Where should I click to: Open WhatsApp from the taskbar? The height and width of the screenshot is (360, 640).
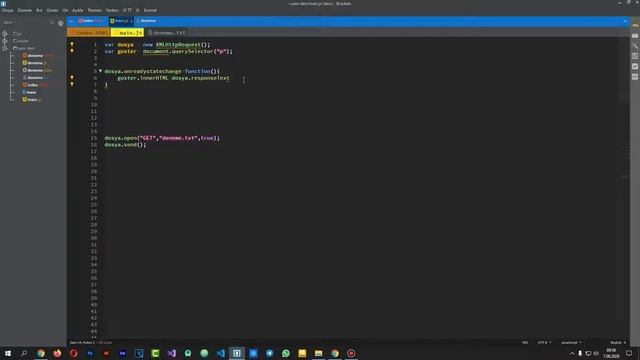[286, 353]
